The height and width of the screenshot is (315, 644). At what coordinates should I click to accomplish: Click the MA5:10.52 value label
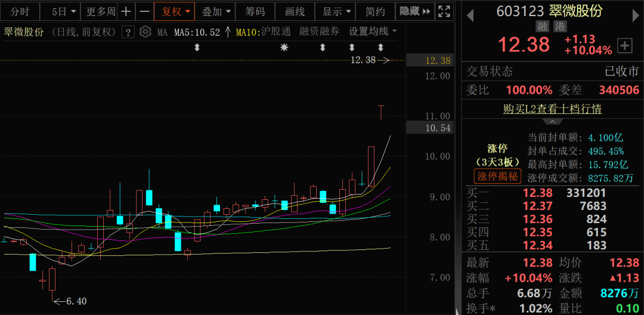197,32
